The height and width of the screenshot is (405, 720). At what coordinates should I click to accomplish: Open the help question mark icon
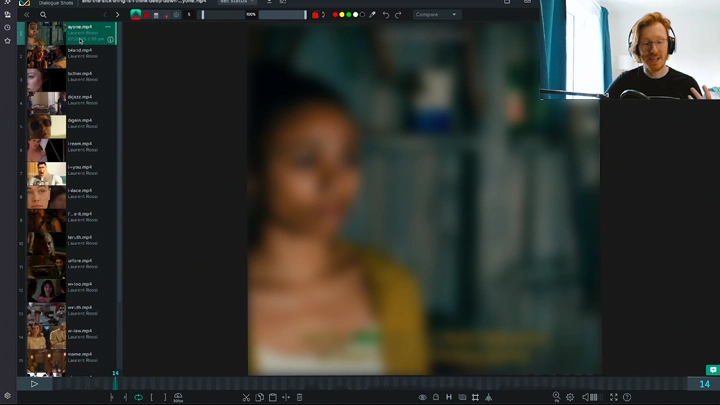pos(627,397)
